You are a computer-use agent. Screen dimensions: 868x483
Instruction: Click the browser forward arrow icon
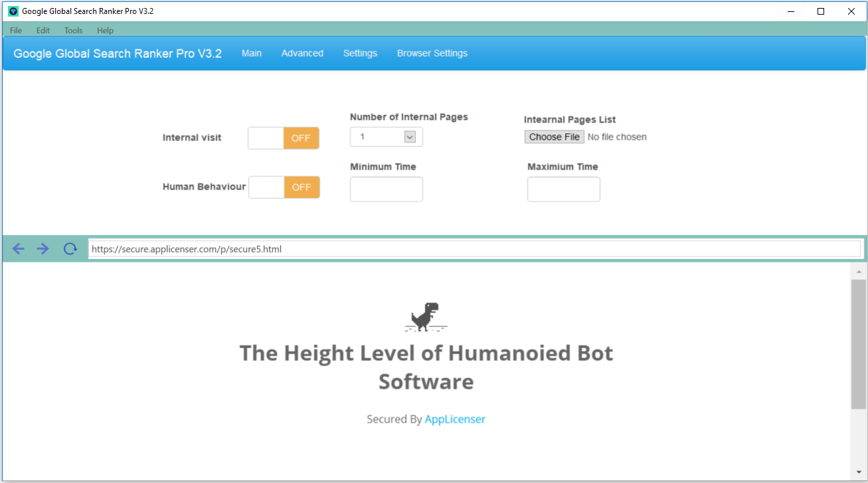[43, 248]
